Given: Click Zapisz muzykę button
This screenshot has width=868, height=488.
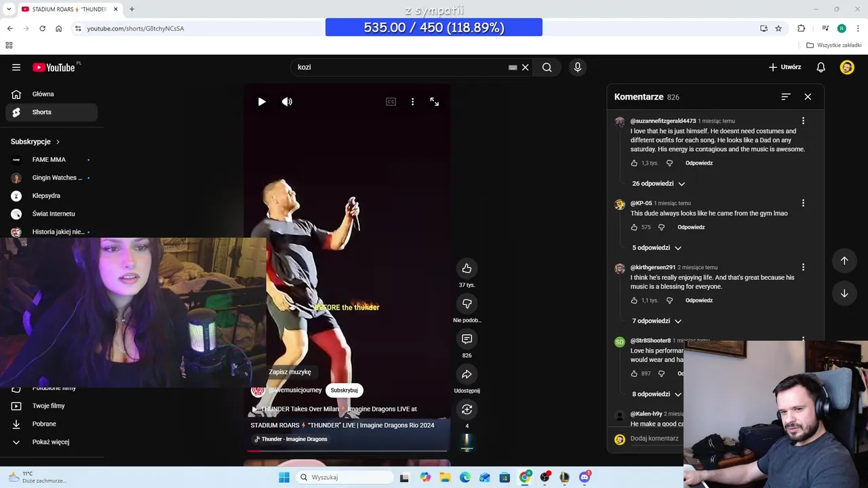Looking at the screenshot, I should click(290, 372).
